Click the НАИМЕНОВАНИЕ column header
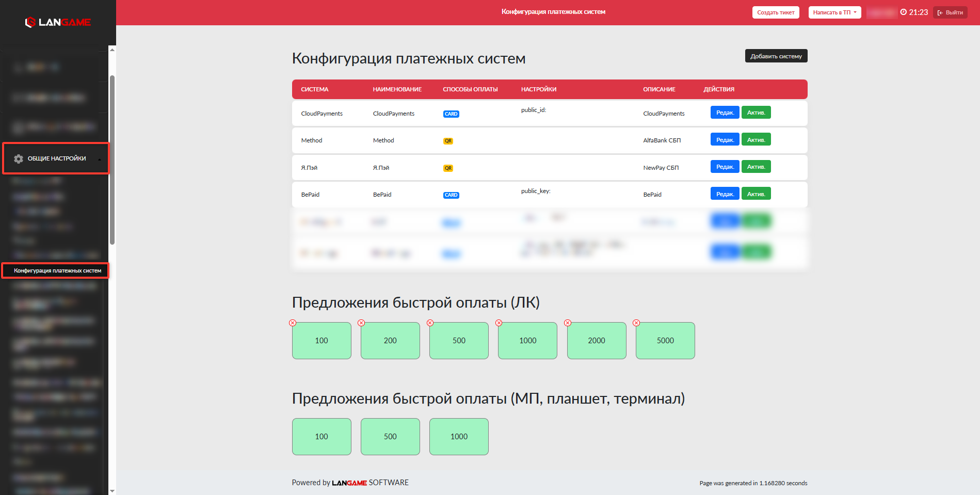The image size is (980, 495). coord(397,89)
